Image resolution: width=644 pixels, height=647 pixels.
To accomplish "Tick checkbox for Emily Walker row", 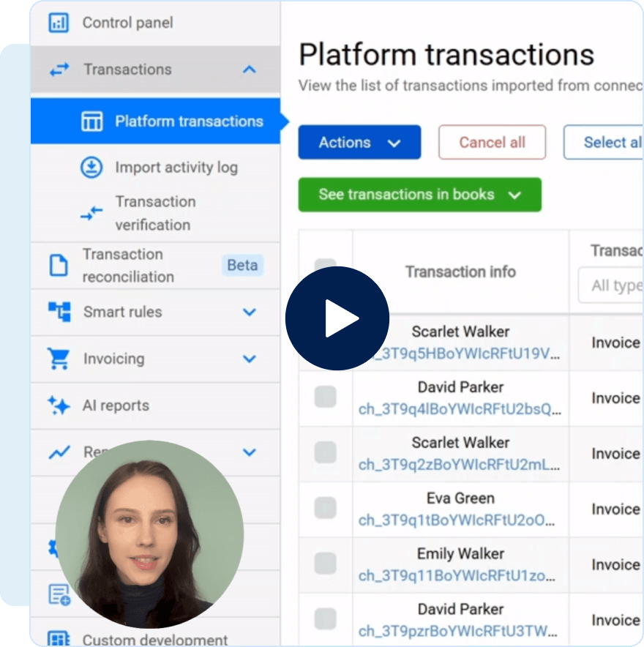I will coord(325,564).
